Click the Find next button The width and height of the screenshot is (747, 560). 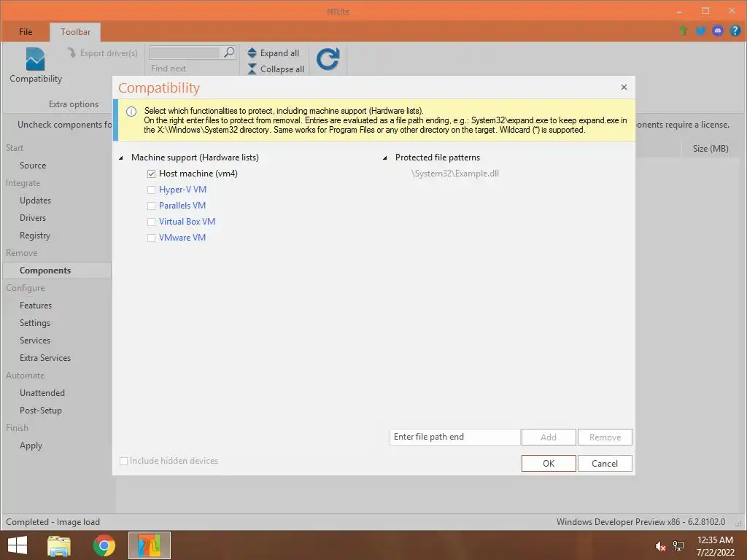tap(169, 69)
